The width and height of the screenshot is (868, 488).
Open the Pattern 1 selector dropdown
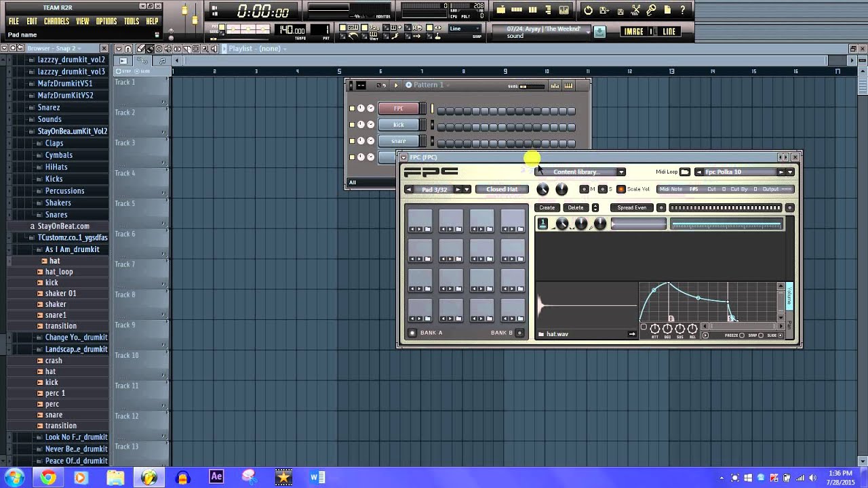[x=448, y=85]
